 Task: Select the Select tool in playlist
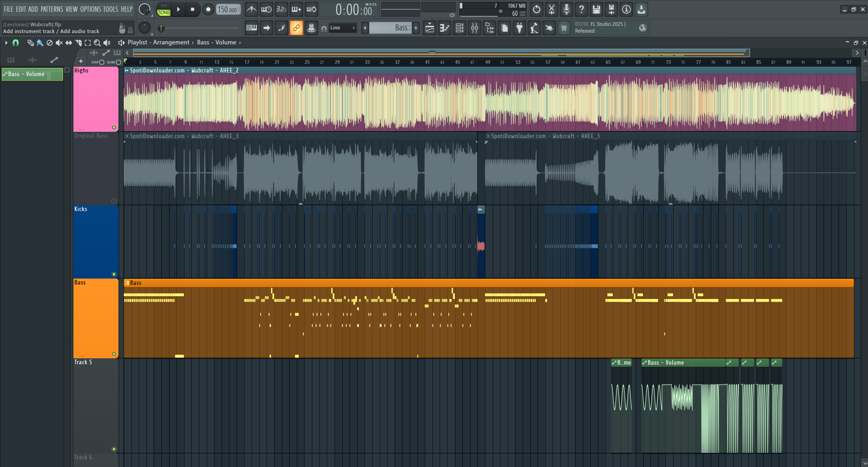87,43
